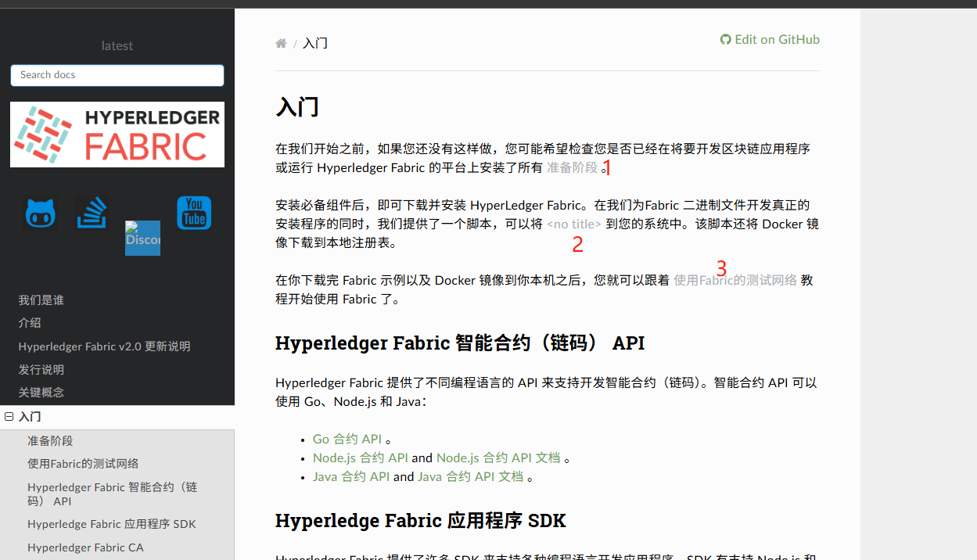The width and height of the screenshot is (977, 560).
Task: Follow the <no title> link in the text
Action: click(574, 224)
